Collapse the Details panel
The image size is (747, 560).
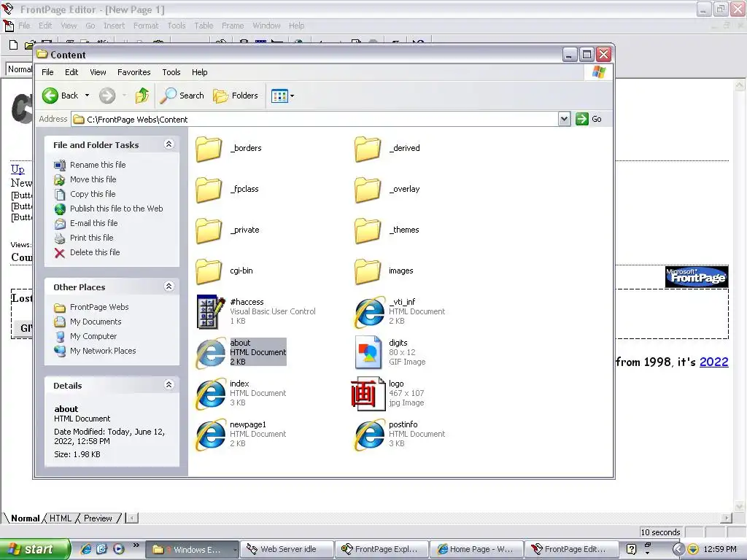coord(169,385)
